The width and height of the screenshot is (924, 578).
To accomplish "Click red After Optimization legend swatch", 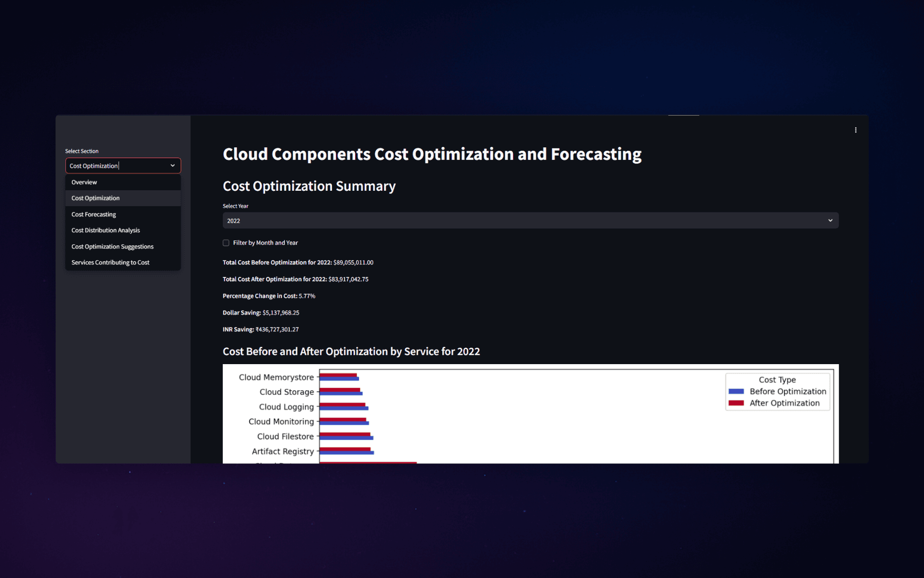I will pos(736,403).
